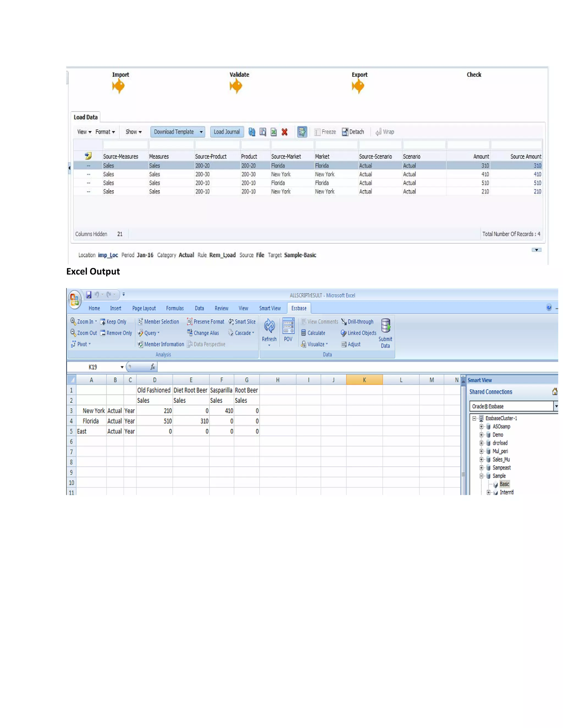This screenshot has height=728, width=563.
Task: Click the Sampeast tree item
Action: click(501, 468)
